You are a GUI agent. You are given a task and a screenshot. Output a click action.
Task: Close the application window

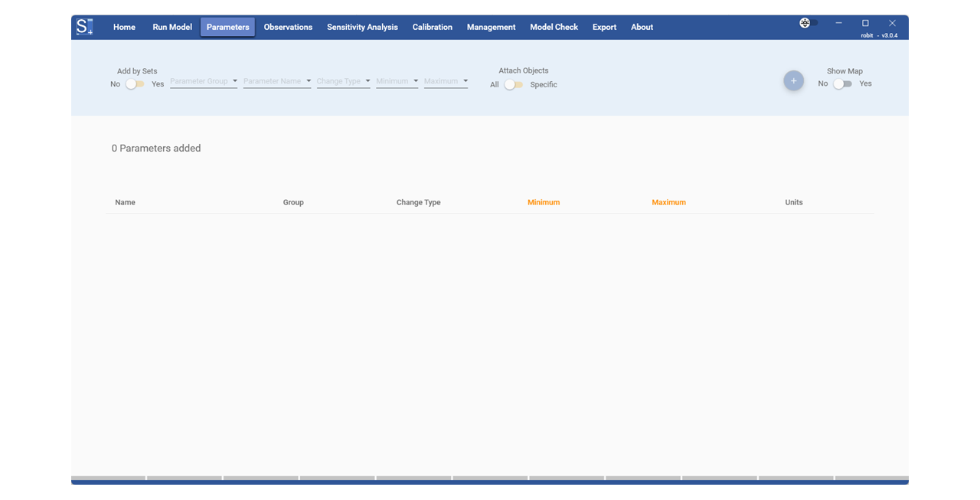coord(892,23)
